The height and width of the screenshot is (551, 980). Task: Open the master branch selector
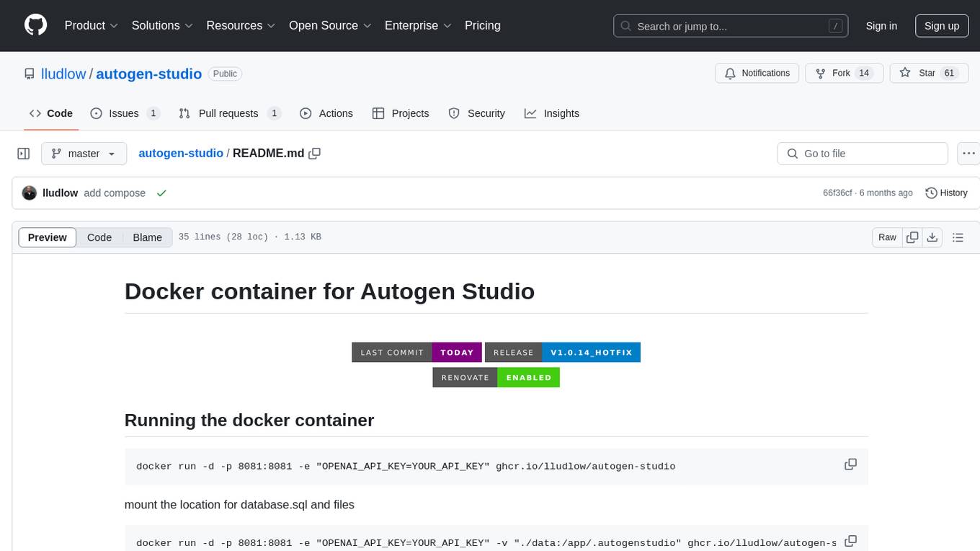[84, 154]
